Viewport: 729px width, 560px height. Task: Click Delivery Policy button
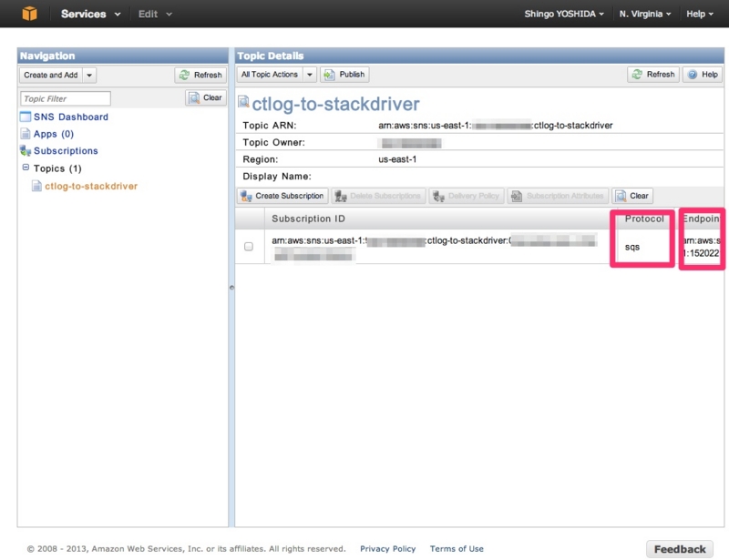467,196
